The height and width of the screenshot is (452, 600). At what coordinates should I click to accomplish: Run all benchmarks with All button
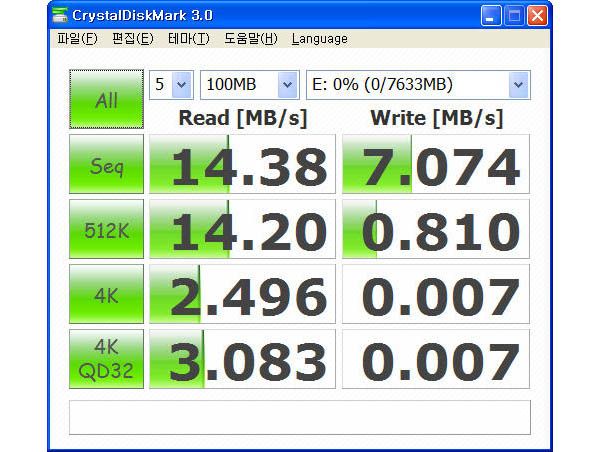(106, 99)
